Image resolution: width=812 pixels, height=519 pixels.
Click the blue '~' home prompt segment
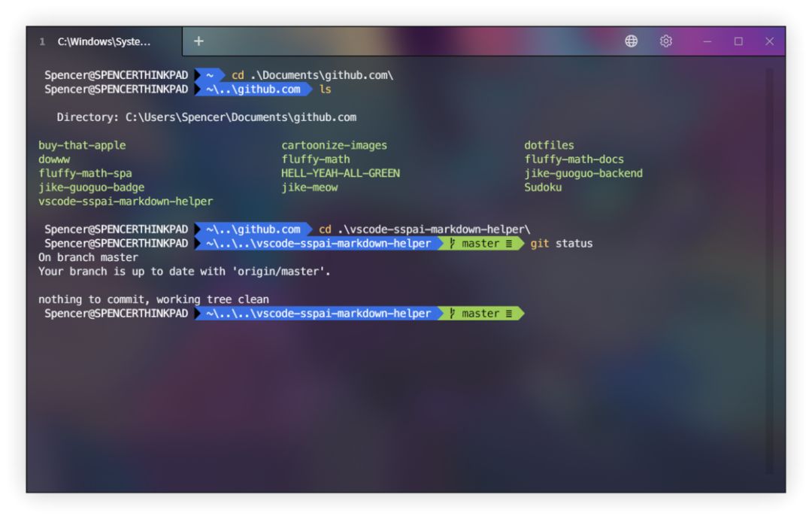[210, 75]
